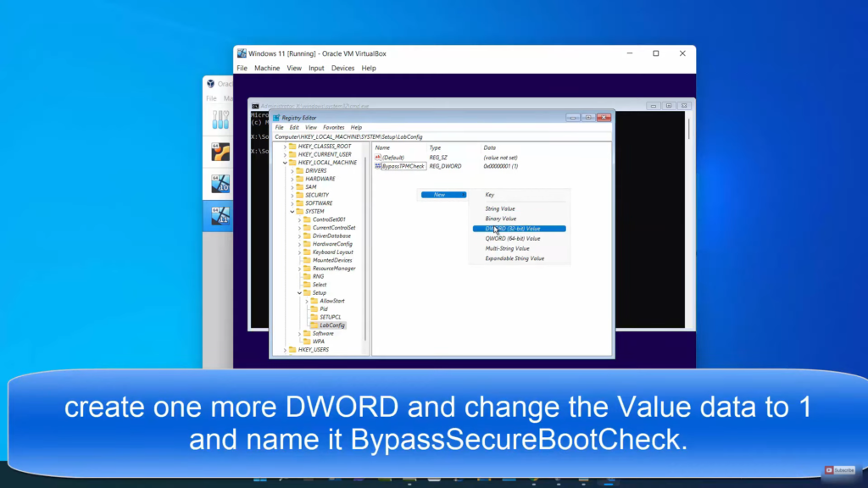Select the highlighted Windows 11 VM icon
Screen dimensions: 868x488
(220, 216)
